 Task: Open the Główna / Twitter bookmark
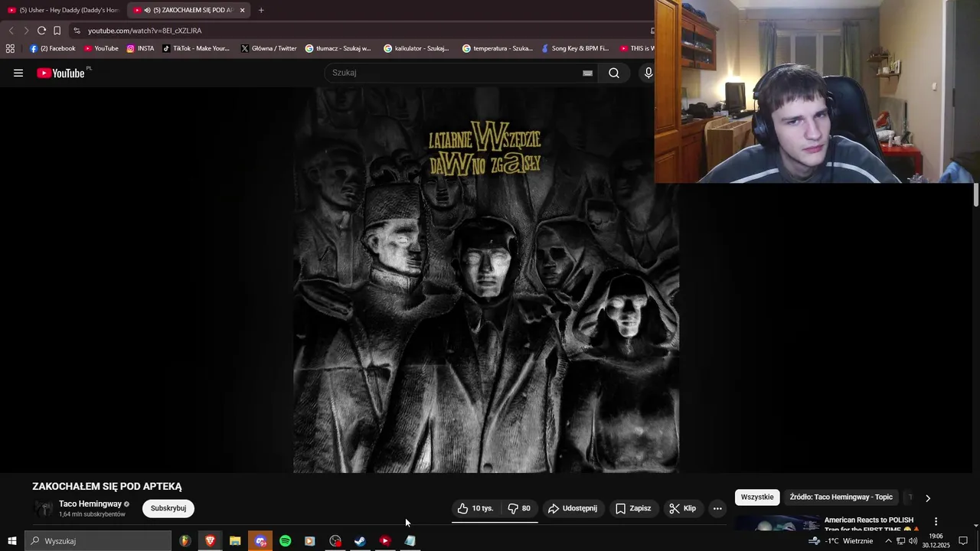[x=269, y=48]
